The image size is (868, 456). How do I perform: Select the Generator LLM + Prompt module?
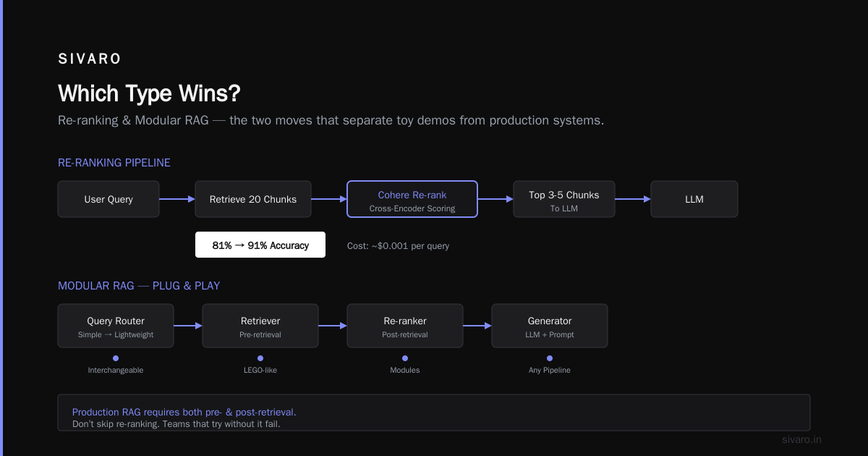(550, 326)
